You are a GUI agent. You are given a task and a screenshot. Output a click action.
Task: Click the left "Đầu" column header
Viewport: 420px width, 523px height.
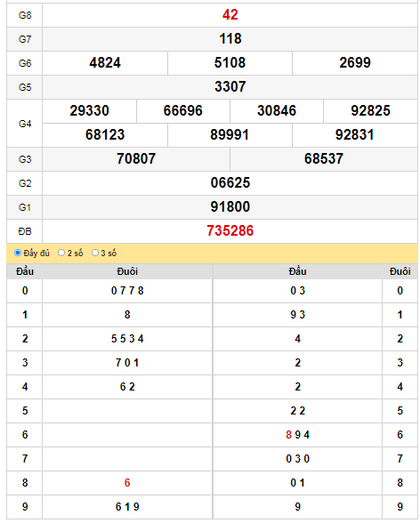[x=25, y=271]
